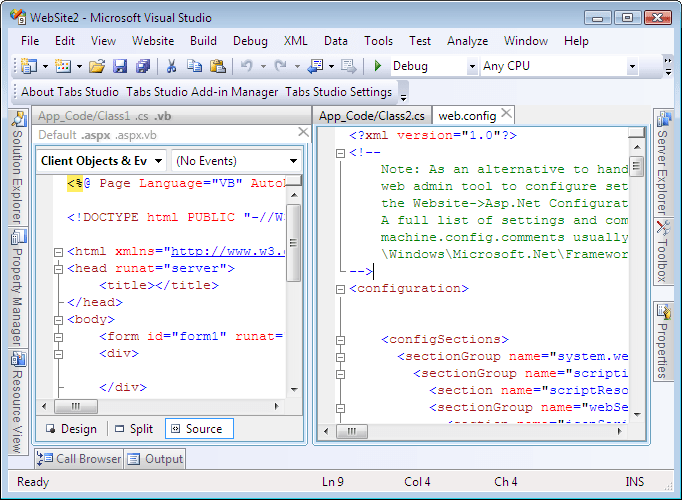Click the .aspx.vb extension in Default tab
682x500 pixels.
coord(136,135)
